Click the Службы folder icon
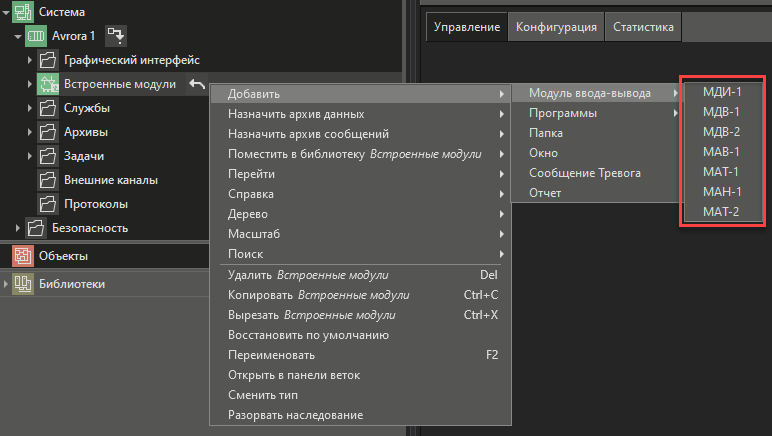Screen dimensions: 772x436 [48, 108]
